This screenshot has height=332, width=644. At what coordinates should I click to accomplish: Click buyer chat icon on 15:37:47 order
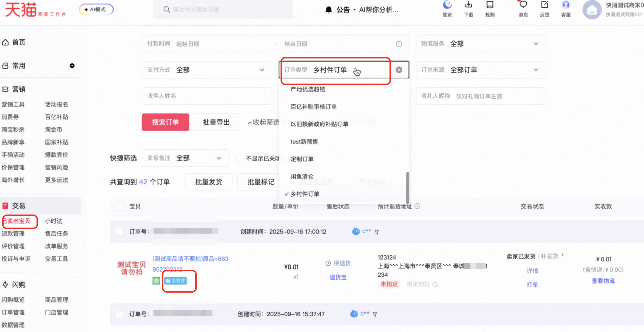[x=354, y=314]
